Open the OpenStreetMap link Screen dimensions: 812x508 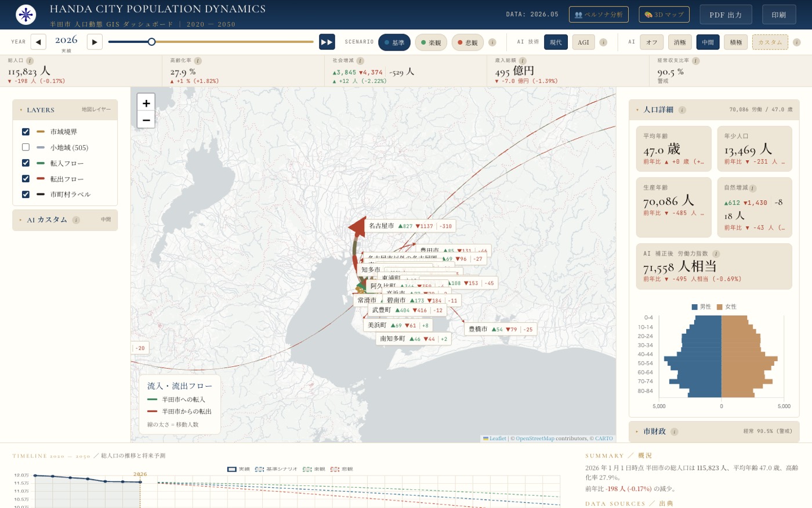tap(535, 438)
